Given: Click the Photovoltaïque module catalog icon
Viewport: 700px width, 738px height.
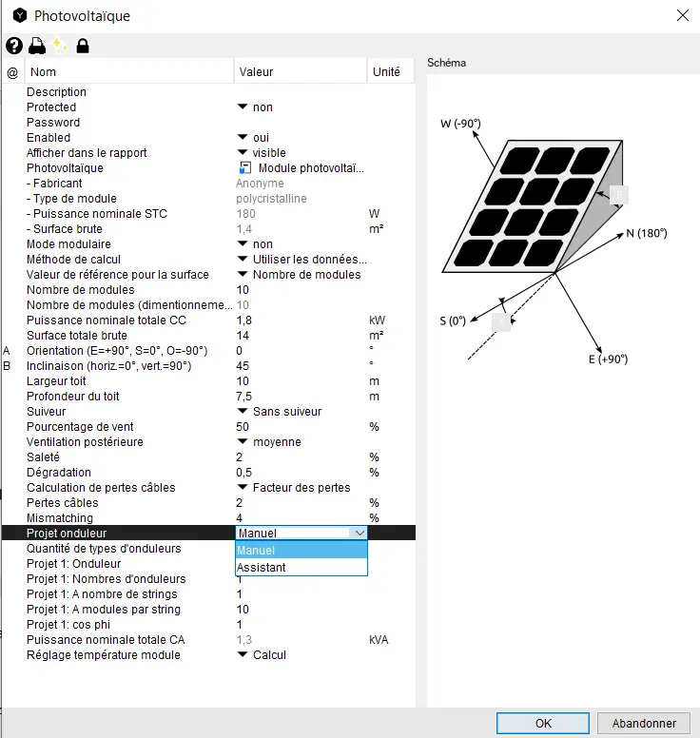Looking at the screenshot, I should [244, 168].
